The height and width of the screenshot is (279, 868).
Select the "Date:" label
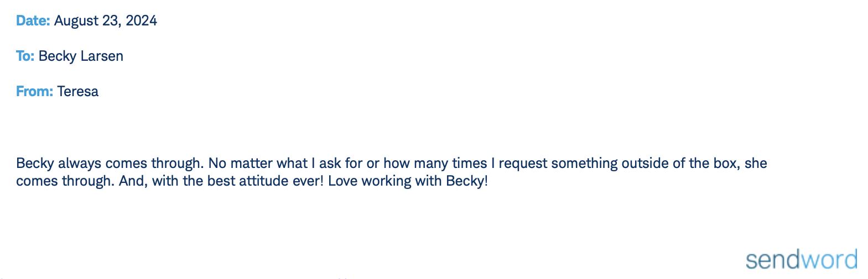click(x=33, y=20)
